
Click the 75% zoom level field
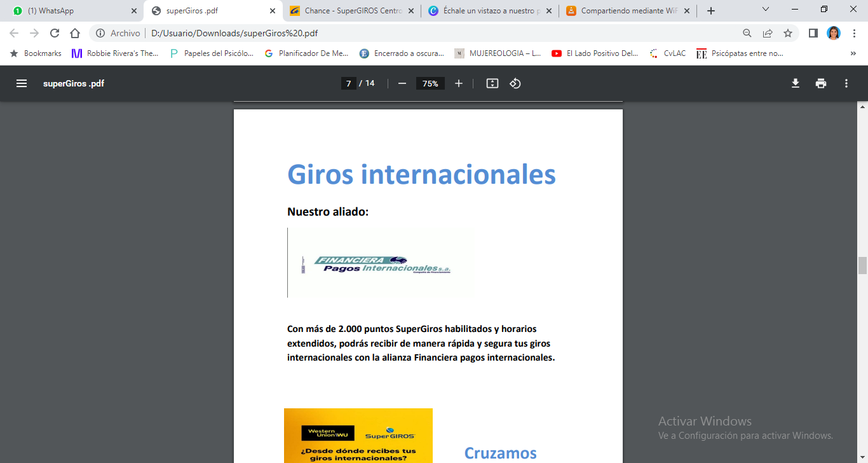coord(430,83)
